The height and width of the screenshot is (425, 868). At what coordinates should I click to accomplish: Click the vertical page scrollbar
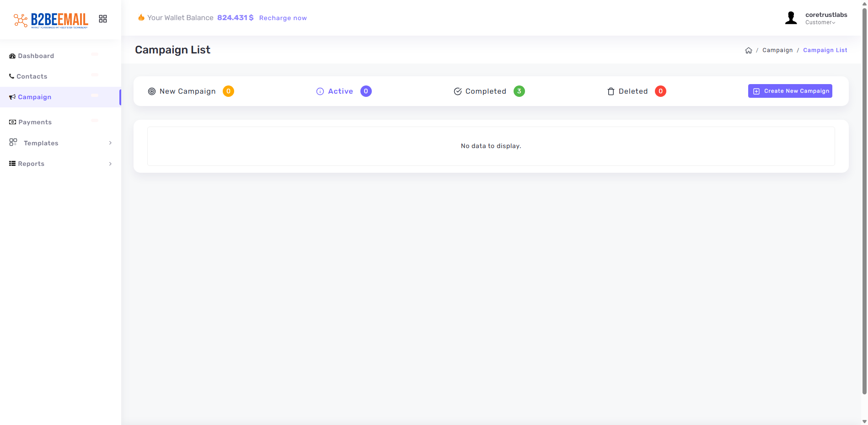click(x=864, y=201)
